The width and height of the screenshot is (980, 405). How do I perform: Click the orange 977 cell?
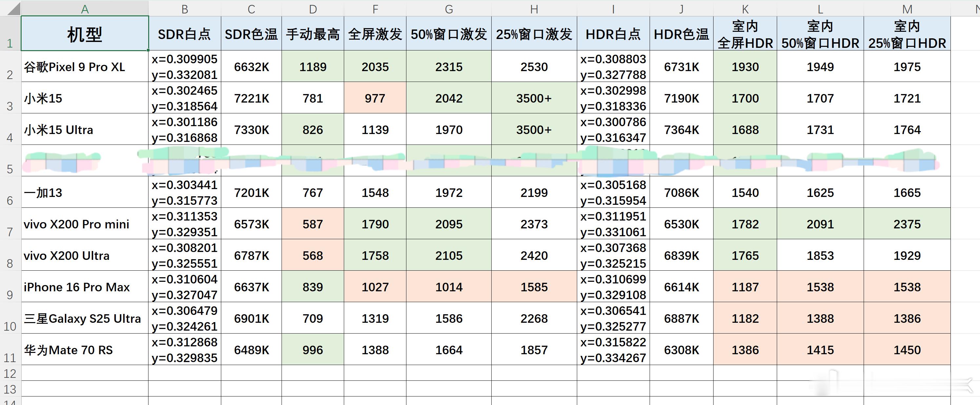click(x=375, y=98)
